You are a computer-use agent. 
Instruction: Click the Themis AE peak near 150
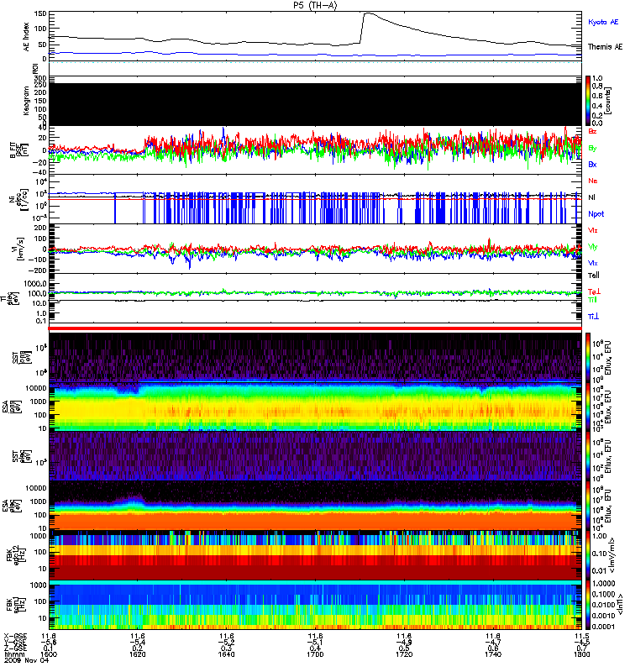coord(367,13)
